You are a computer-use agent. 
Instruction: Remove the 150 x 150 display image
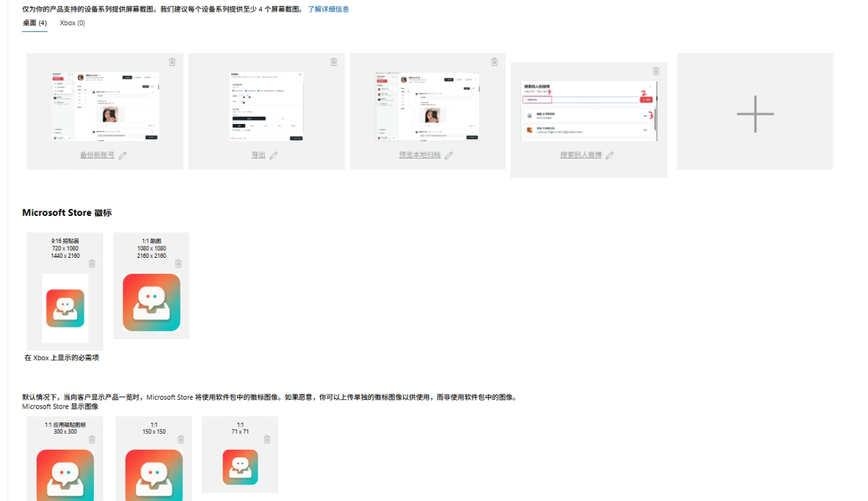[x=180, y=440]
